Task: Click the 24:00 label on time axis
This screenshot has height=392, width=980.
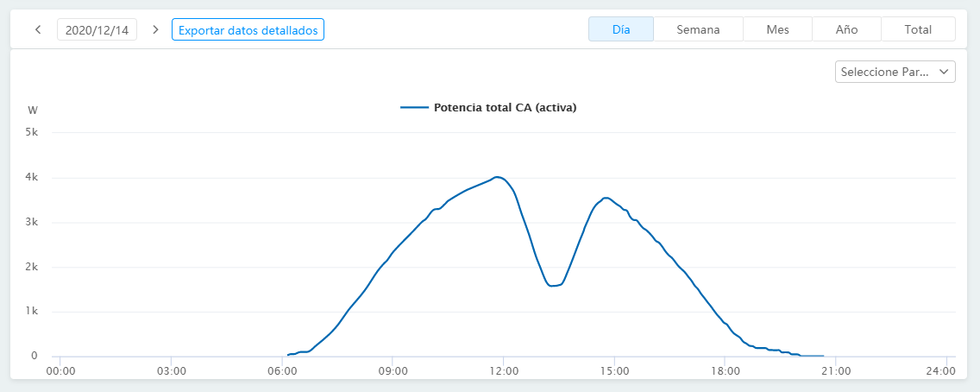Action: (939, 371)
